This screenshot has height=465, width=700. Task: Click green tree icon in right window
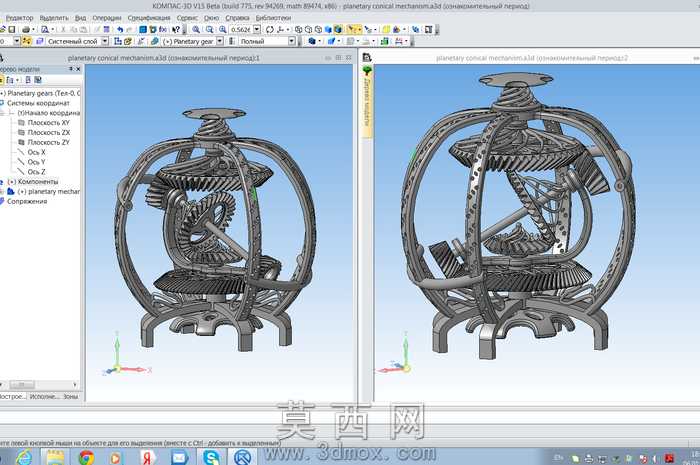367,71
